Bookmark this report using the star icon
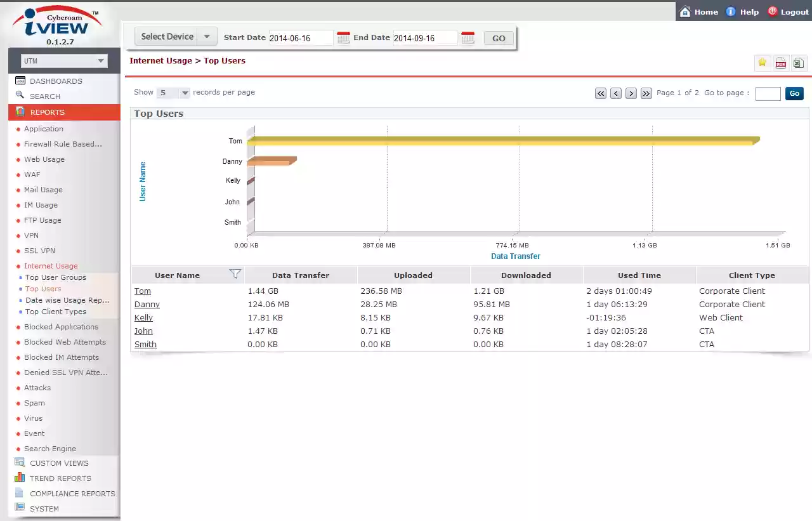The height and width of the screenshot is (521, 812). coord(762,62)
